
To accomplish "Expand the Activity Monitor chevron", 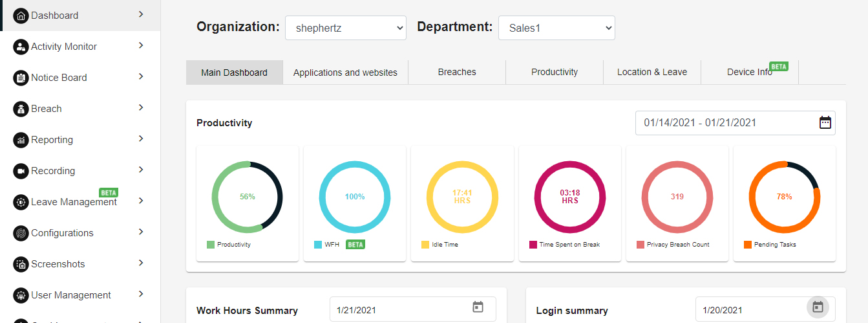I will tap(141, 45).
